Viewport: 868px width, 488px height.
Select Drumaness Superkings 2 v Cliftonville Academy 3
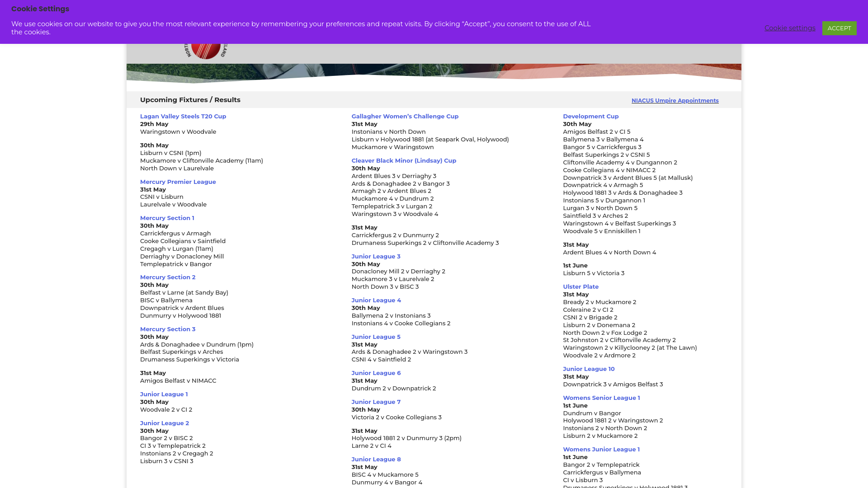coord(425,243)
